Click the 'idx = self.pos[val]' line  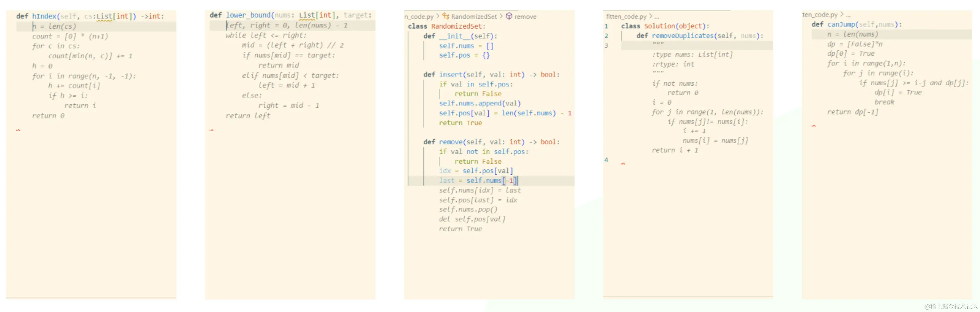[476, 171]
